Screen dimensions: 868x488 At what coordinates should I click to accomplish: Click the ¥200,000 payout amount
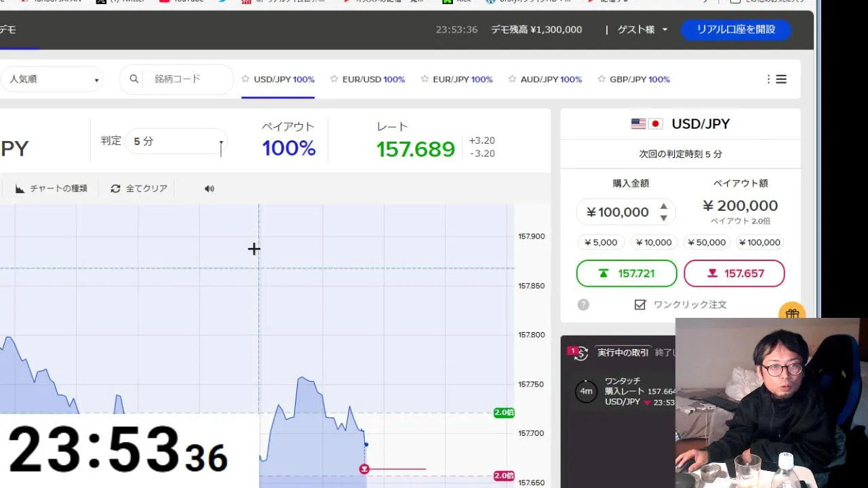740,206
